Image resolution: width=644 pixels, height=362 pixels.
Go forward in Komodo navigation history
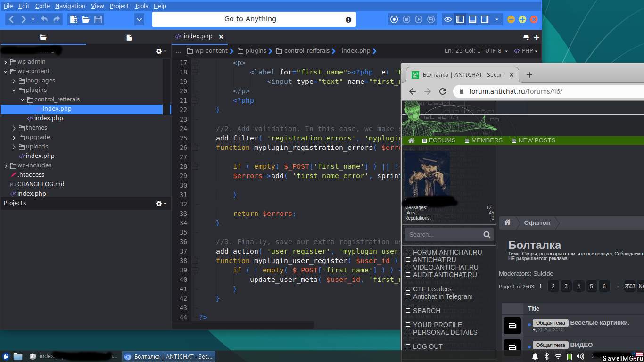23,19
